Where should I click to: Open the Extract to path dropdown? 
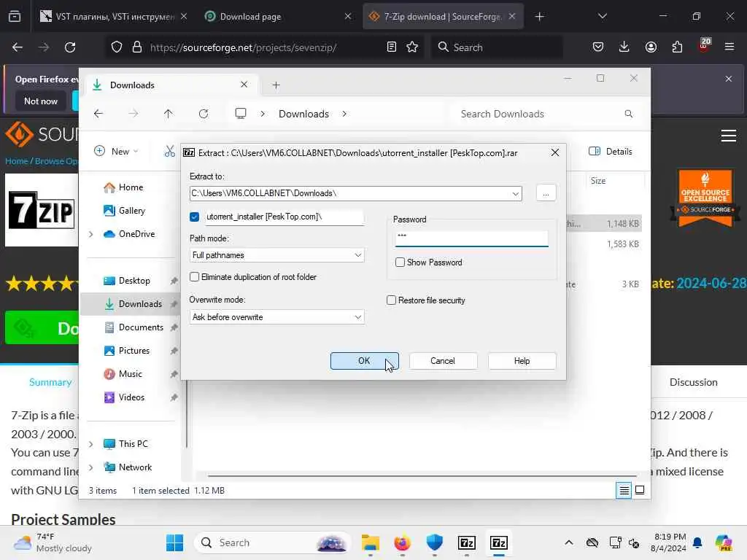(x=516, y=193)
